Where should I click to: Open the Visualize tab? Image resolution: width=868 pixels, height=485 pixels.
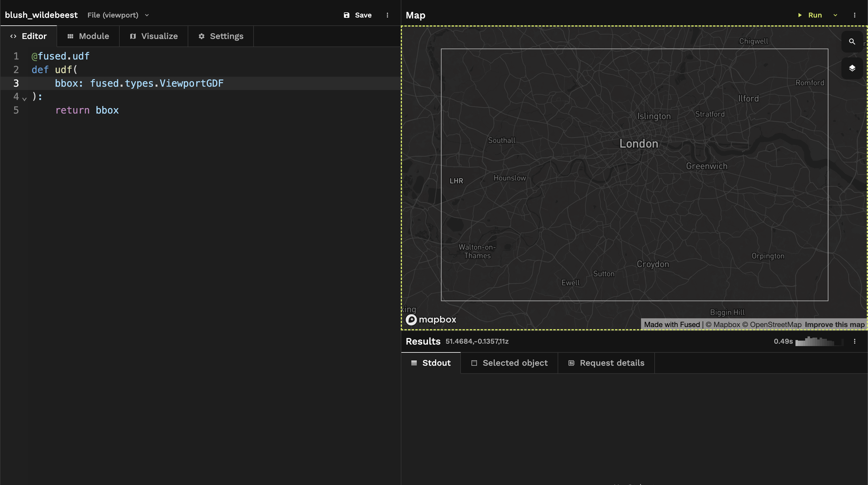tap(154, 36)
